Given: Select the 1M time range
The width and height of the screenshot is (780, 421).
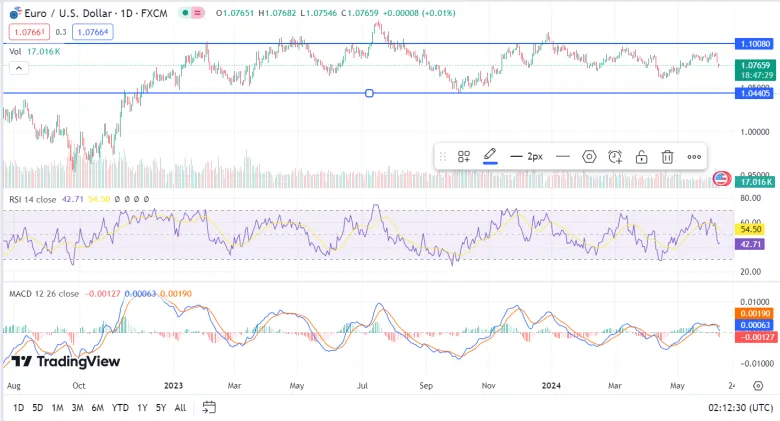Looking at the screenshot, I should pos(58,408).
